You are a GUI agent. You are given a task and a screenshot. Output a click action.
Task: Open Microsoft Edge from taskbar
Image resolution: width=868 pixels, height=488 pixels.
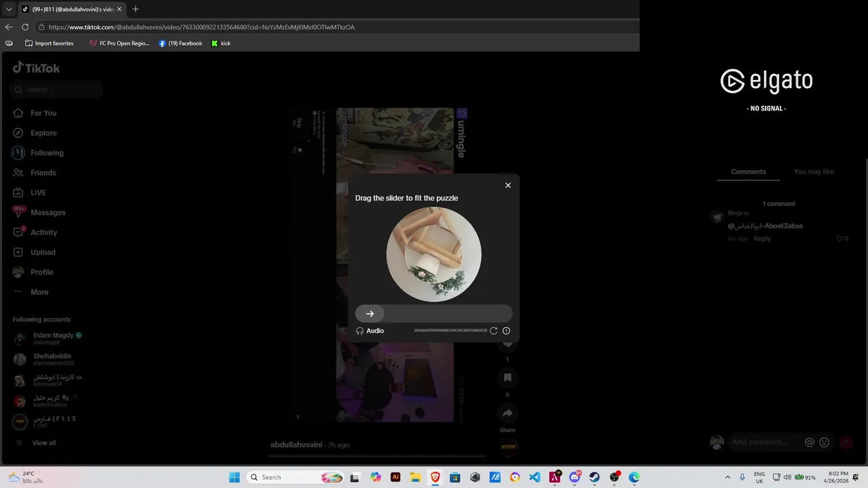click(x=634, y=477)
